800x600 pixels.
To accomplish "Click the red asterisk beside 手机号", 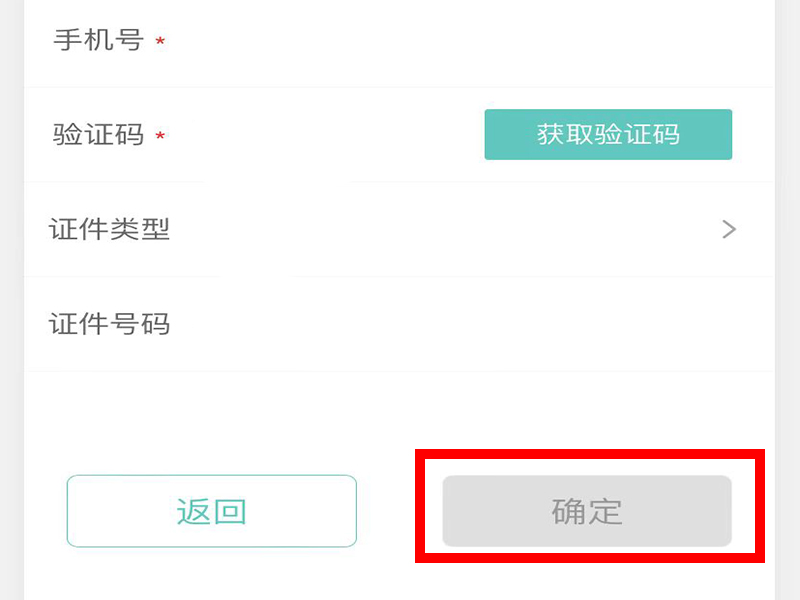I will pyautogui.click(x=160, y=43).
